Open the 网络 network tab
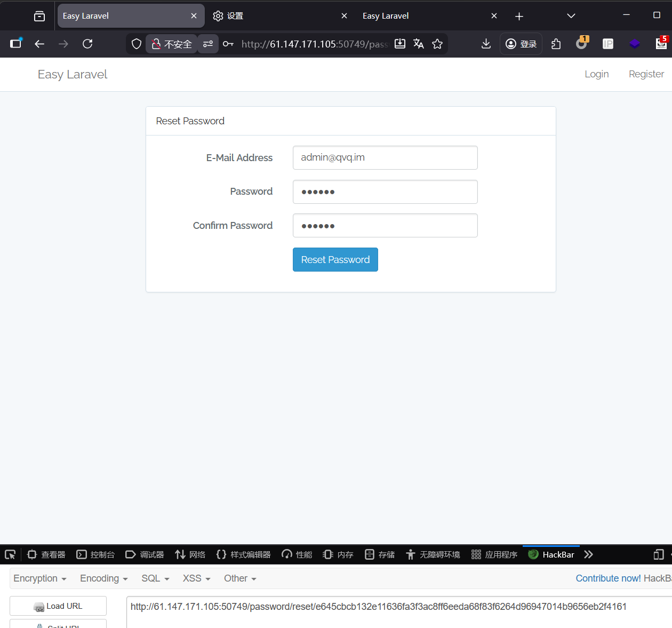Viewport: 672px width, 628px height. coord(190,554)
